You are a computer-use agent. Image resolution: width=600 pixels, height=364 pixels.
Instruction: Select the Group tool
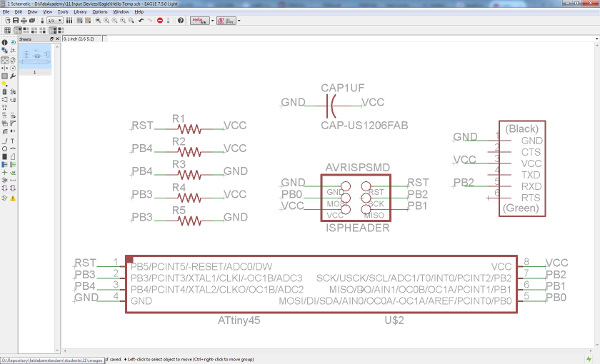5,76
